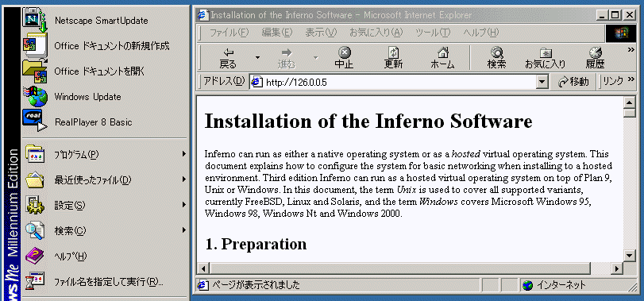Click the Windows Update label text

click(88, 97)
